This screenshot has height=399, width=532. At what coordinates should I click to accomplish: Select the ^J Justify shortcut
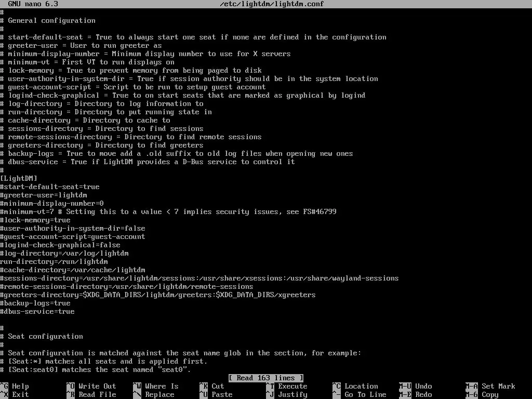(x=287, y=395)
